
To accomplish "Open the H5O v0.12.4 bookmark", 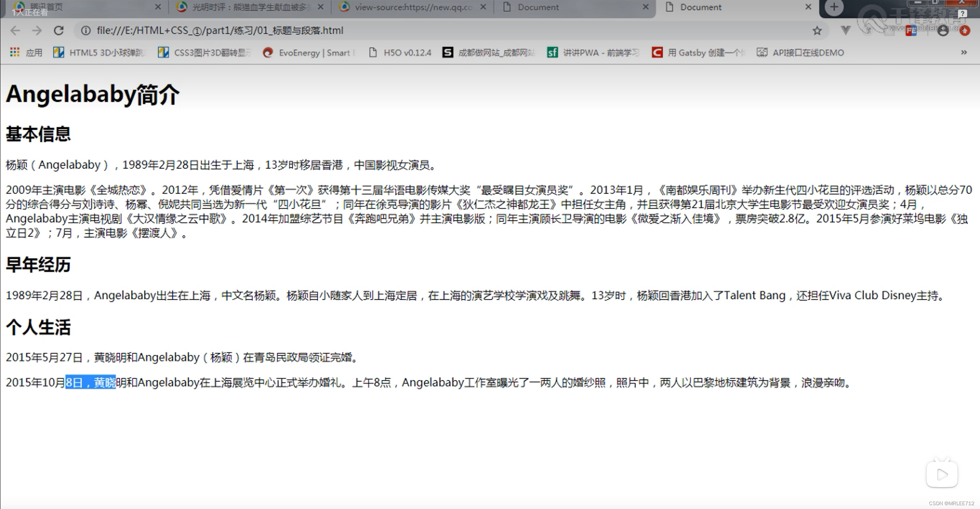I will pos(399,52).
